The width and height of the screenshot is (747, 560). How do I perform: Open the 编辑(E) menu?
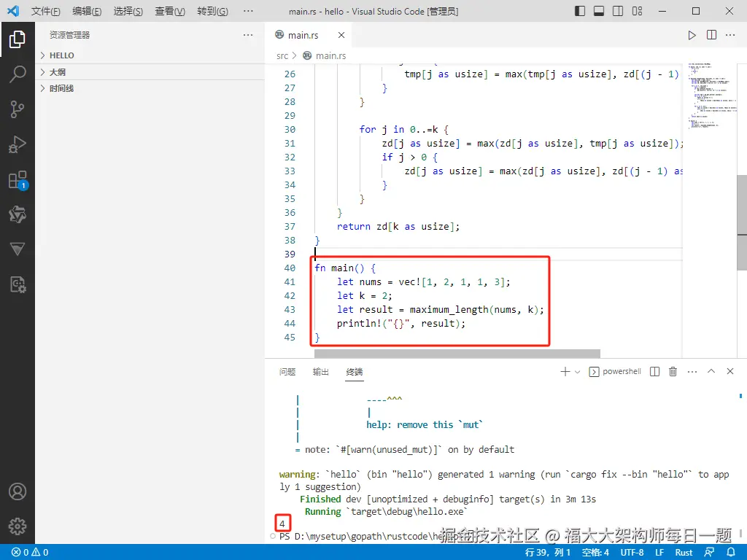click(x=87, y=11)
